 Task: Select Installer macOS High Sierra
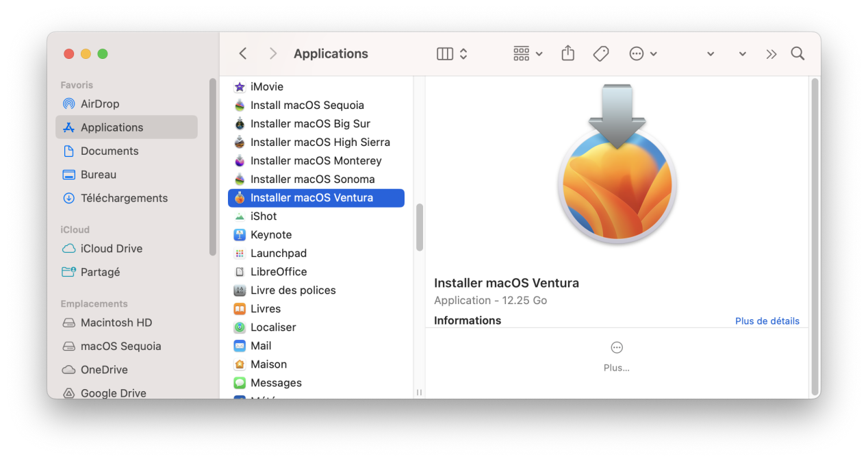(316, 142)
